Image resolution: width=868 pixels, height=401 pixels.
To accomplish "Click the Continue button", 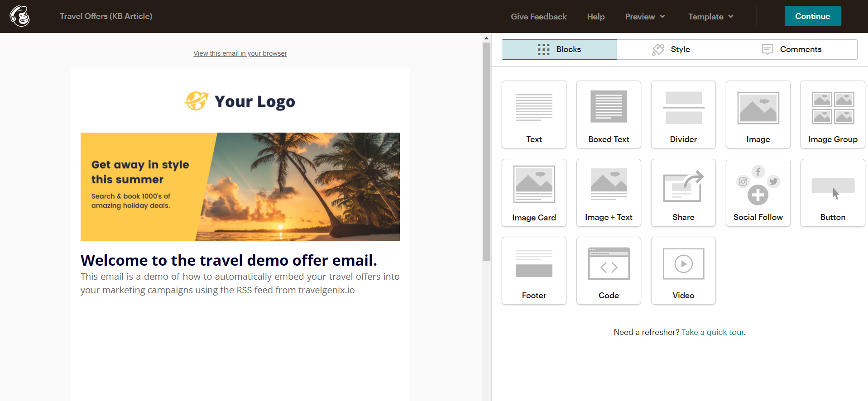I will click(x=812, y=16).
